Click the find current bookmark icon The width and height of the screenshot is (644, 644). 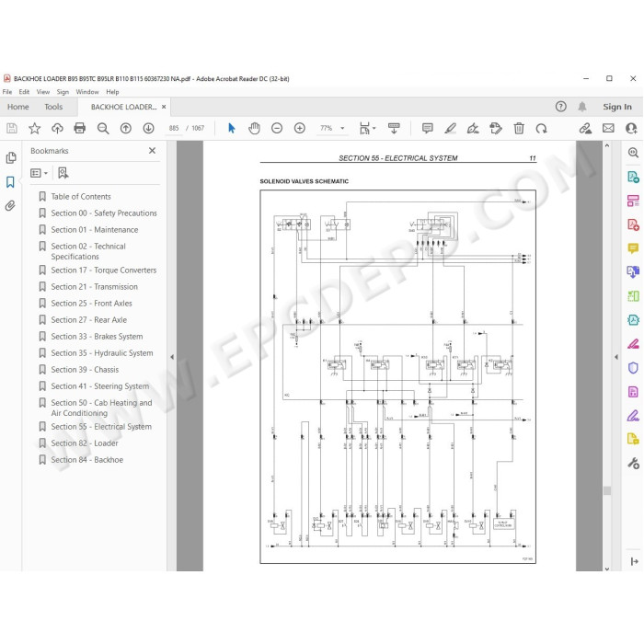pyautogui.click(x=63, y=173)
